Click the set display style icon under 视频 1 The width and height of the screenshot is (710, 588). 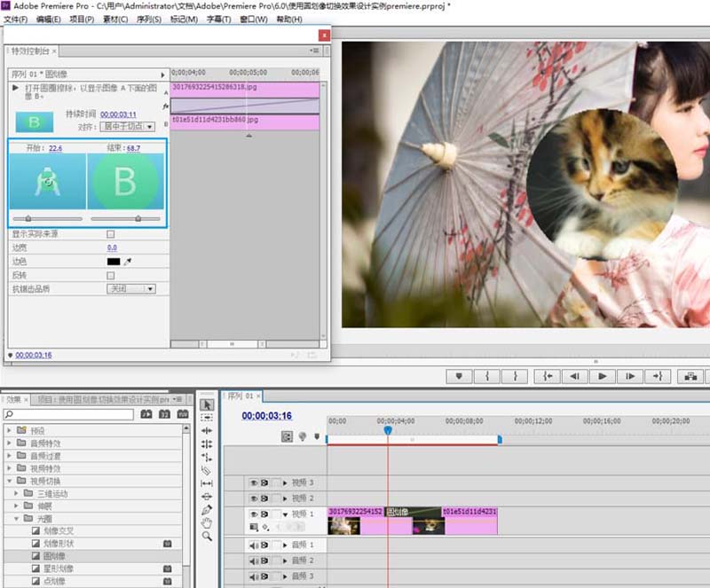[x=254, y=527]
